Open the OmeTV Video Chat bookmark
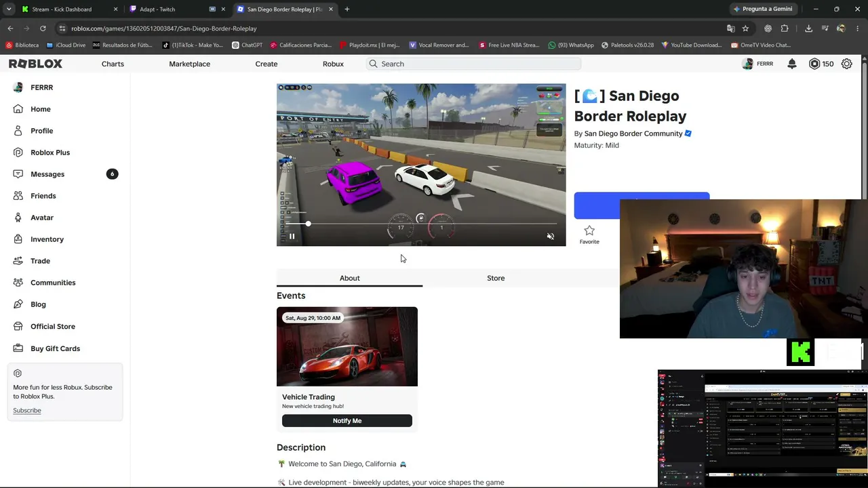This screenshot has width=868, height=488. [760, 45]
